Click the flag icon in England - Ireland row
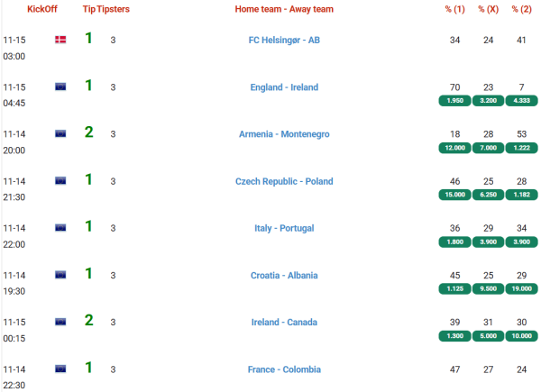This screenshot has width=541, height=392. [x=60, y=87]
